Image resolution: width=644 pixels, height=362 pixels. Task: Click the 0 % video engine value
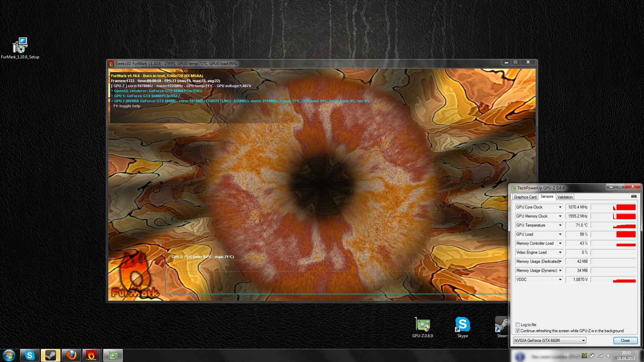578,253
